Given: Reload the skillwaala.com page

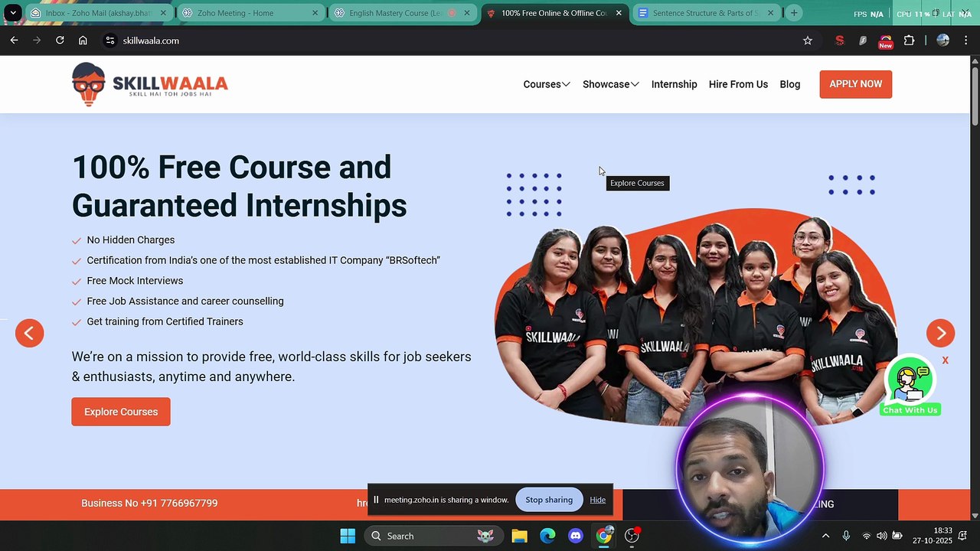Looking at the screenshot, I should coord(60,41).
